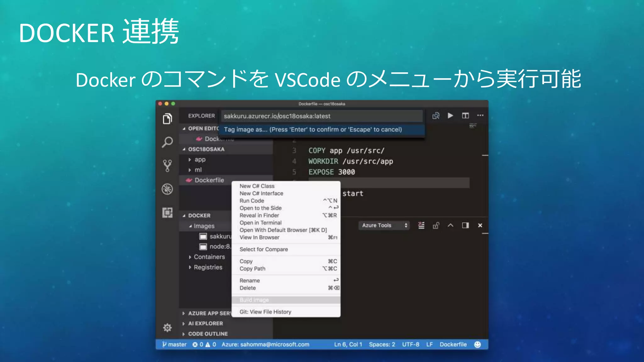Image resolution: width=644 pixels, height=362 pixels.
Task: Toggle the output scroll lock icon
Action: point(436,225)
